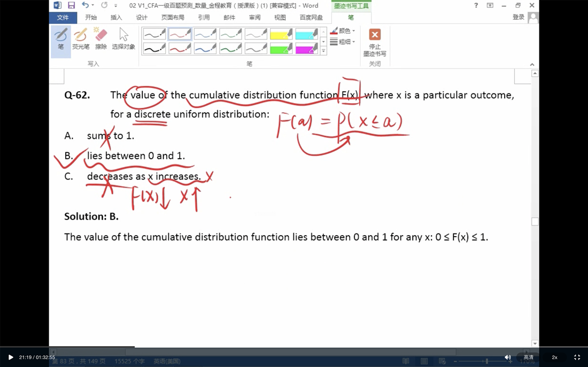This screenshot has height=367, width=588.
Task: Open the 粗细 pen thickness dropdown
Action: click(x=342, y=42)
